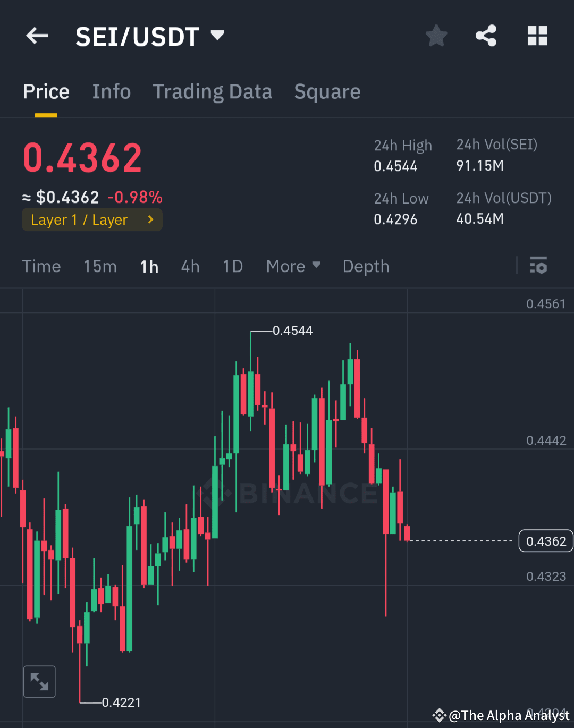Image resolution: width=574 pixels, height=728 pixels.
Task: Click the 0.4362 current price label
Action: point(546,541)
